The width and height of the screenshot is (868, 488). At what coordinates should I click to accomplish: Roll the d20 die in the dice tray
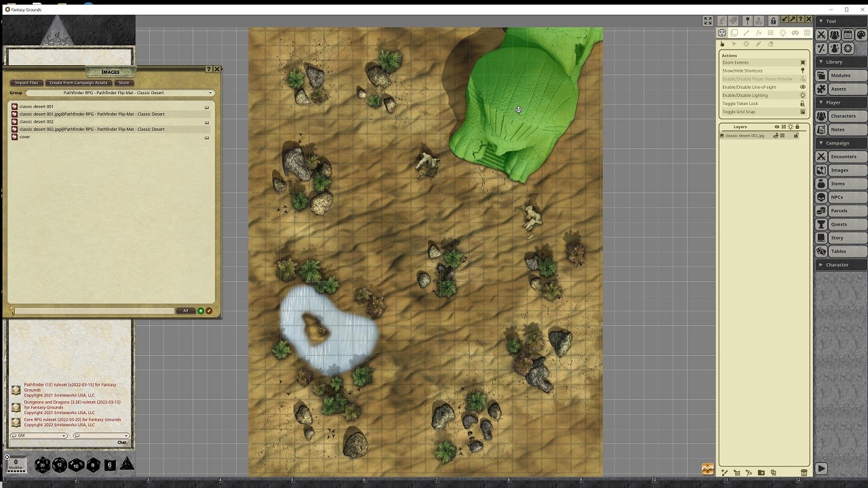tap(42, 465)
